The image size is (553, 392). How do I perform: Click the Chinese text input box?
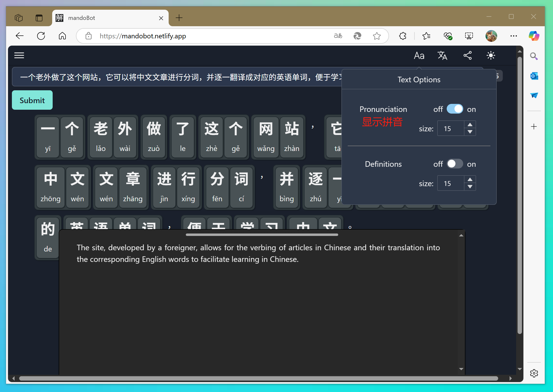(x=177, y=77)
